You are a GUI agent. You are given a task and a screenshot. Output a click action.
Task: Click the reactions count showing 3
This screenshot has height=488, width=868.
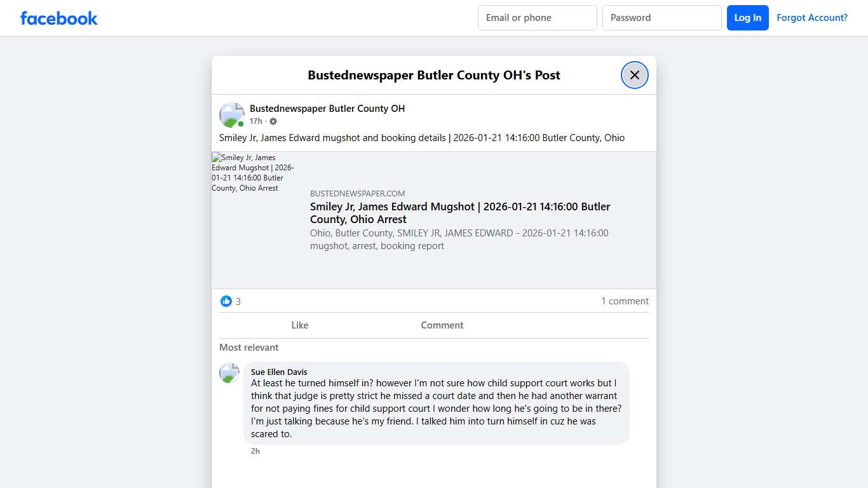coord(237,301)
